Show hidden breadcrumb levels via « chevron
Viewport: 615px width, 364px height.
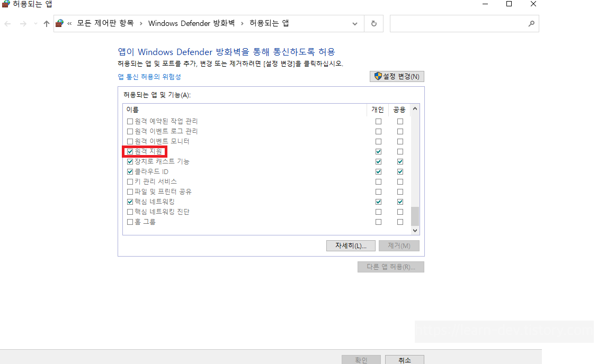click(x=69, y=23)
